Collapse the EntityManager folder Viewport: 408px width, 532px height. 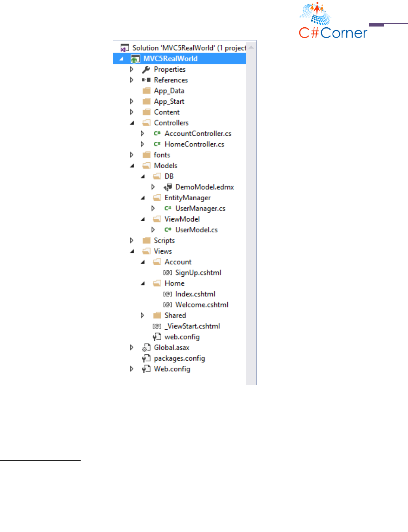tap(143, 198)
